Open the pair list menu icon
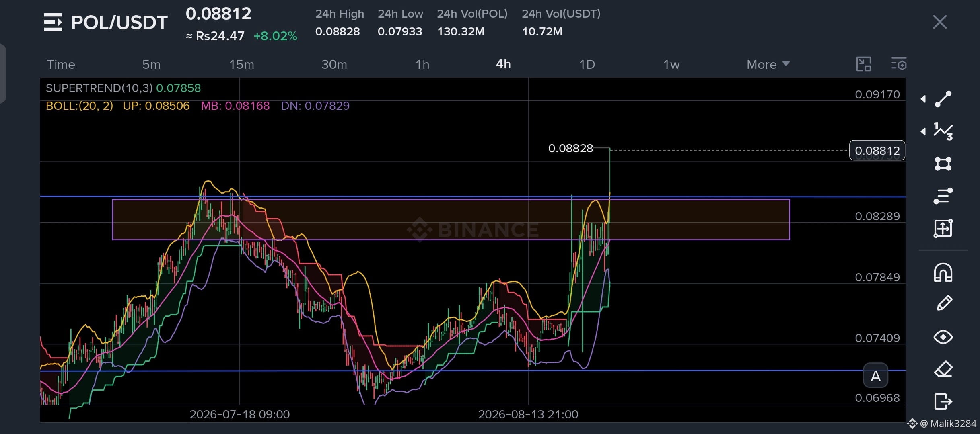 point(53,22)
